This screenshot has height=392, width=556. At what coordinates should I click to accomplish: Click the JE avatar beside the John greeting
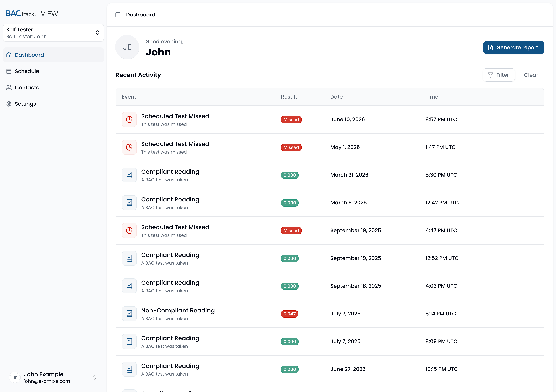(127, 47)
